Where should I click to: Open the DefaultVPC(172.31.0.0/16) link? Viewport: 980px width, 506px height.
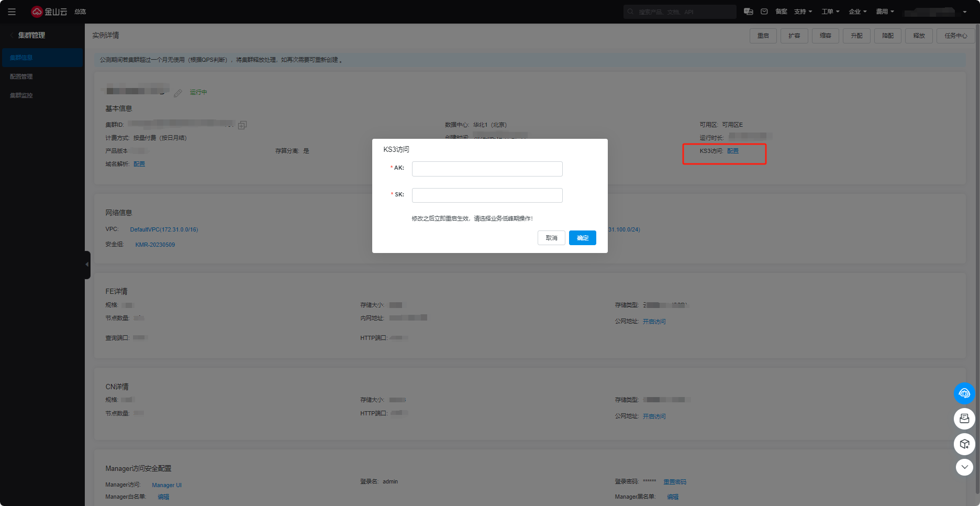click(x=164, y=229)
